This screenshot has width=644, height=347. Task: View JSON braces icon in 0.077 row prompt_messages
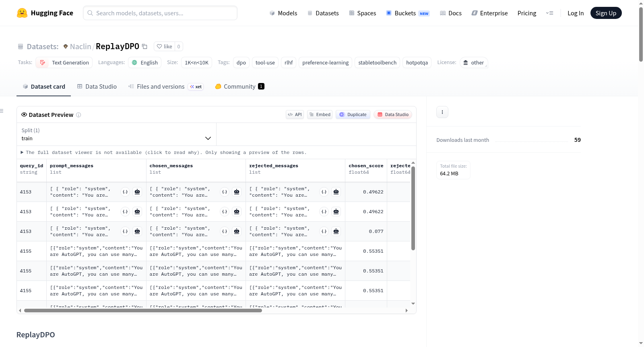125,231
